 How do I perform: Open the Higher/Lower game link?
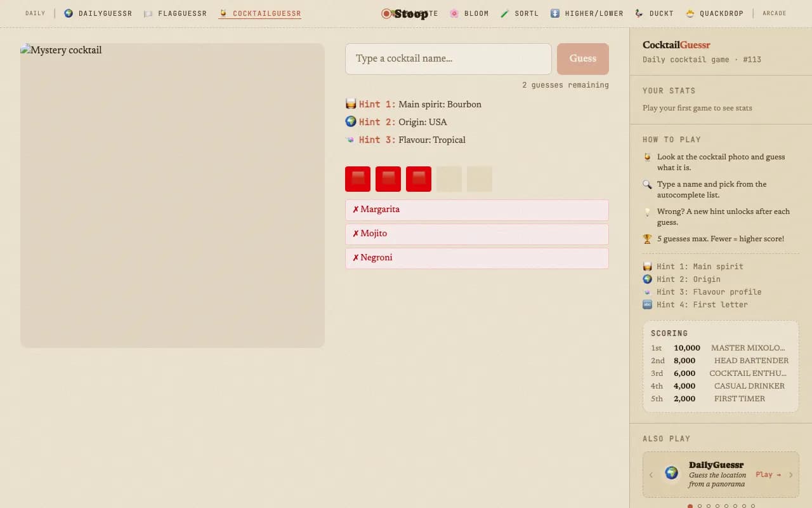(x=587, y=13)
